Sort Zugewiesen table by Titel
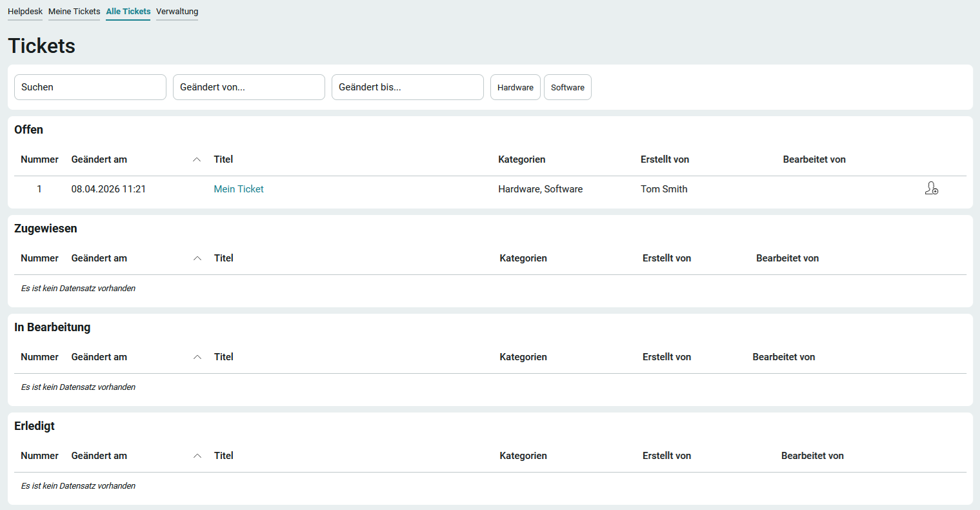The width and height of the screenshot is (980, 510). pos(224,258)
